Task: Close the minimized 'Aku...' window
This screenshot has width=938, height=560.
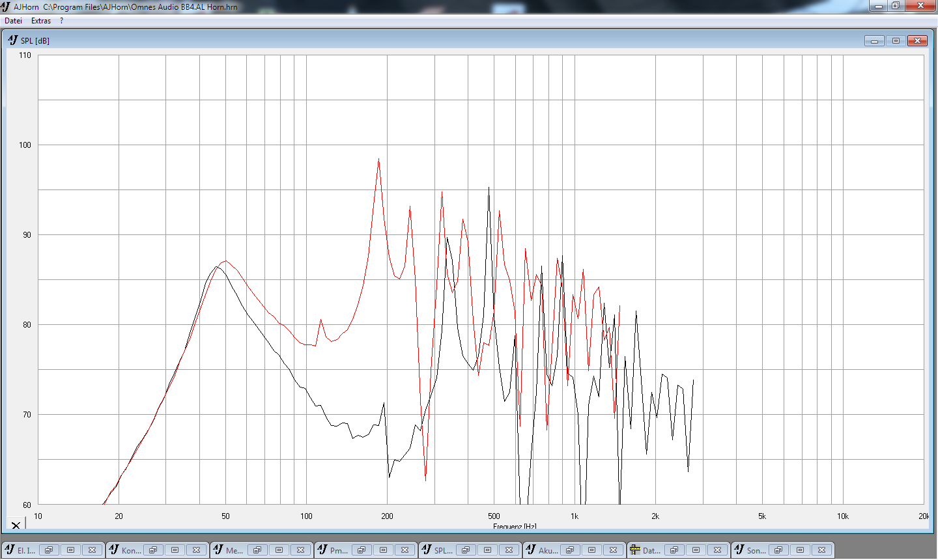Action: click(x=613, y=550)
